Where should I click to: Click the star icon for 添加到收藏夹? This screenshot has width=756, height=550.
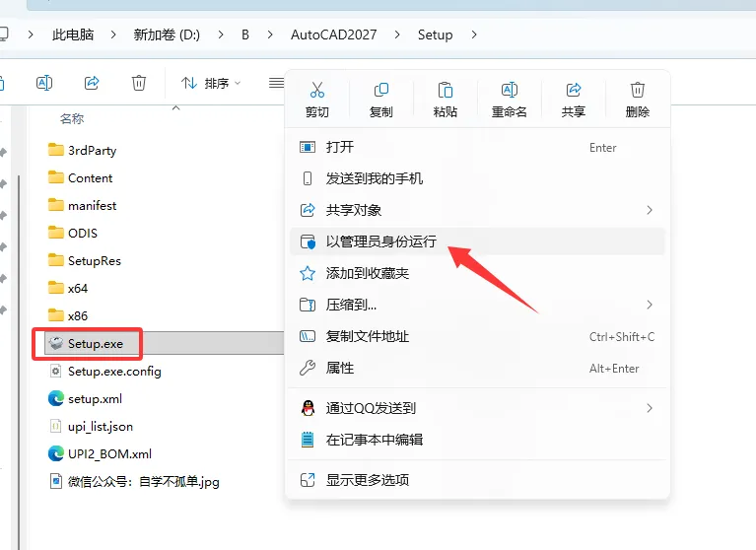coord(308,273)
